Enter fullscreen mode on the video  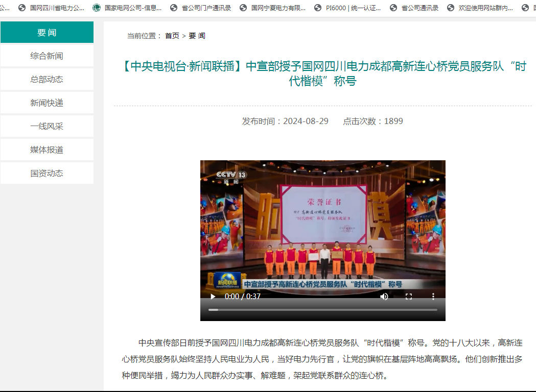[x=408, y=297]
